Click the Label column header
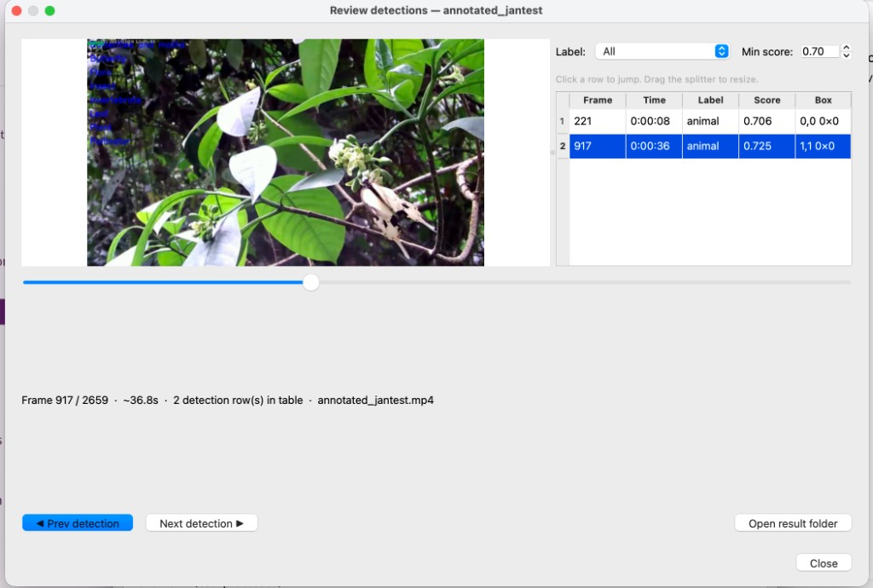Image resolution: width=873 pixels, height=588 pixels. click(x=710, y=100)
